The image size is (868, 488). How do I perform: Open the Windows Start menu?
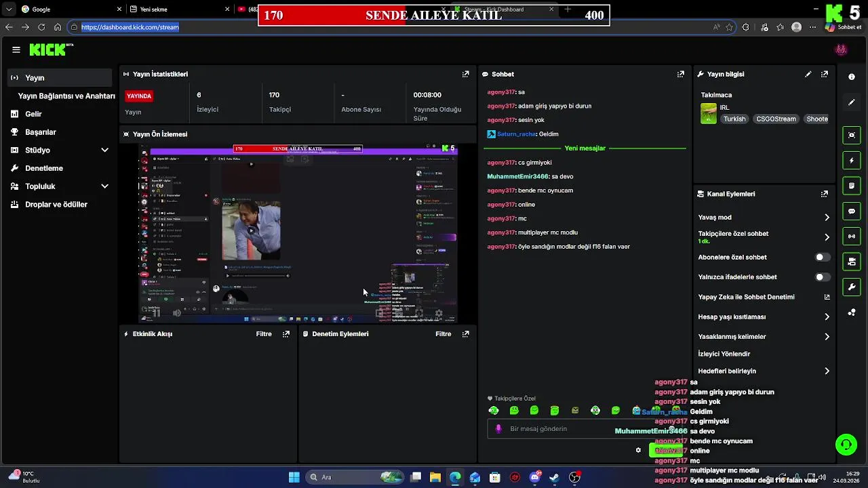[294, 477]
